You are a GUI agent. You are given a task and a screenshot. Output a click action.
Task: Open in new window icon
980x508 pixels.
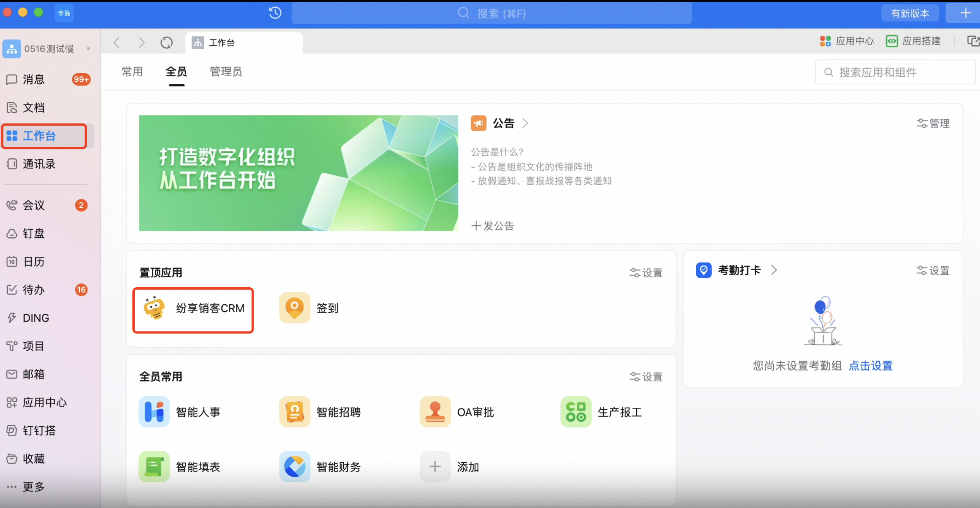(973, 41)
